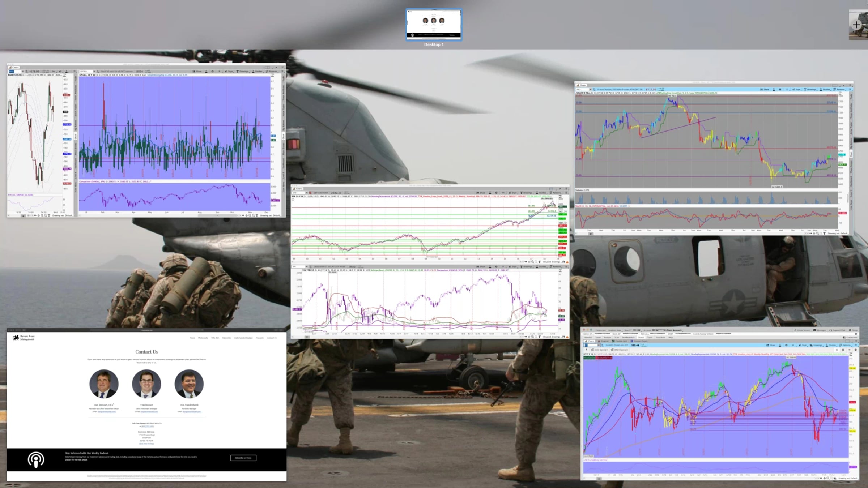Image resolution: width=868 pixels, height=488 pixels.
Task: Click the Setup gear icon in thinkorswim window
Action: (850, 330)
